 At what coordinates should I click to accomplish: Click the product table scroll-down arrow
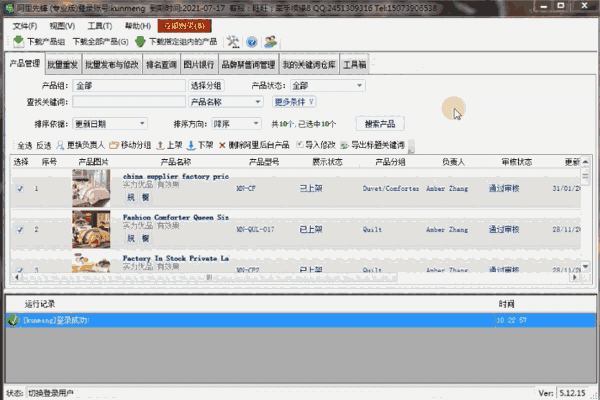coord(585,266)
